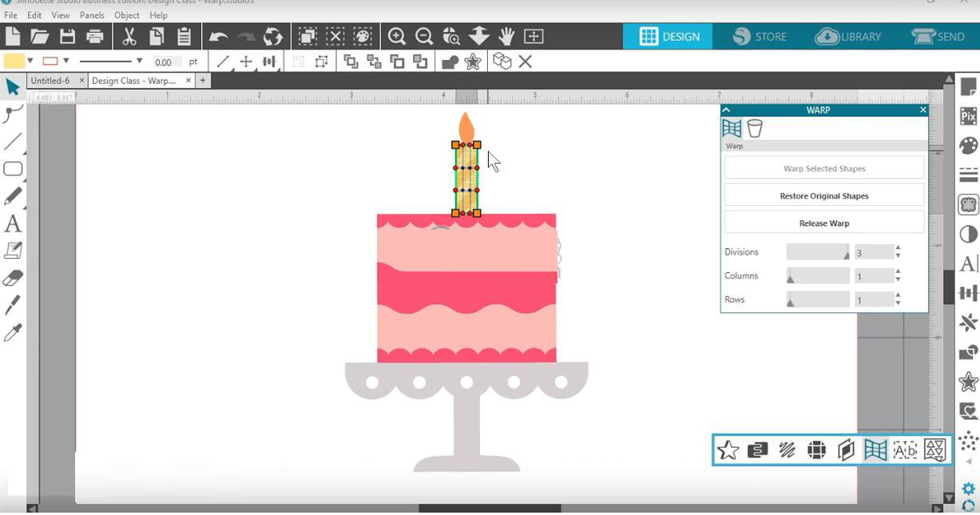The width and height of the screenshot is (980, 515).
Task: Collapse the WARP panel with the chevron
Action: tap(726, 110)
